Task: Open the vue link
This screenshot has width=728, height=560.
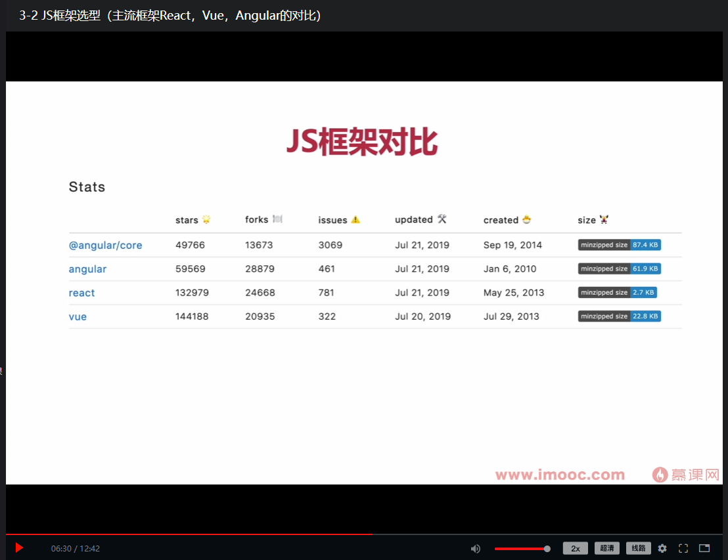Action: pyautogui.click(x=78, y=316)
